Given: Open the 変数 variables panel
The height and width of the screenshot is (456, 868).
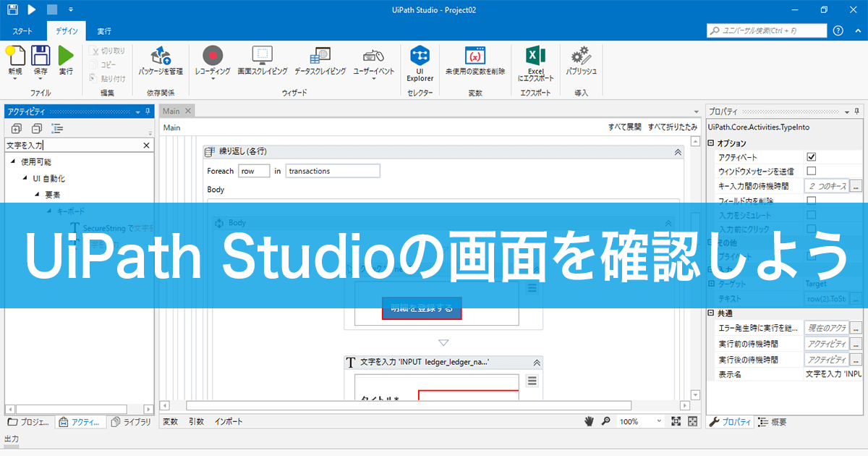Looking at the screenshot, I should pyautogui.click(x=170, y=421).
